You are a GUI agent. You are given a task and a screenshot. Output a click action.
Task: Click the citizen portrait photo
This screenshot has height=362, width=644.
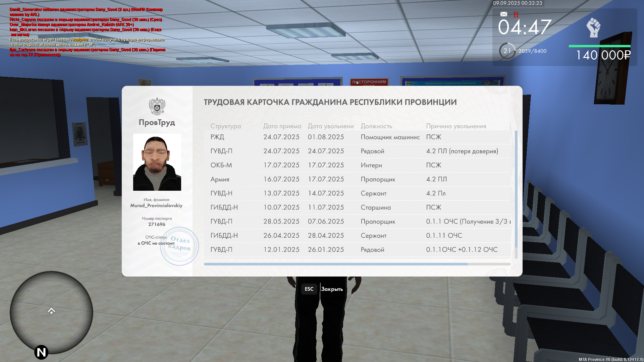pos(157,162)
